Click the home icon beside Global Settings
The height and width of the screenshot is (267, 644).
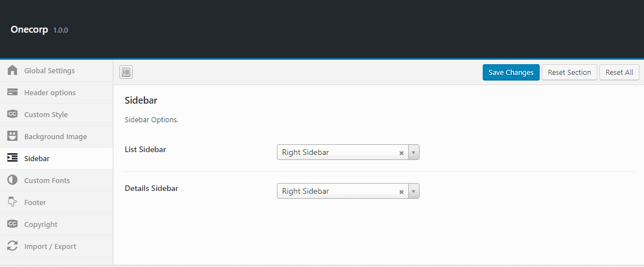click(13, 70)
